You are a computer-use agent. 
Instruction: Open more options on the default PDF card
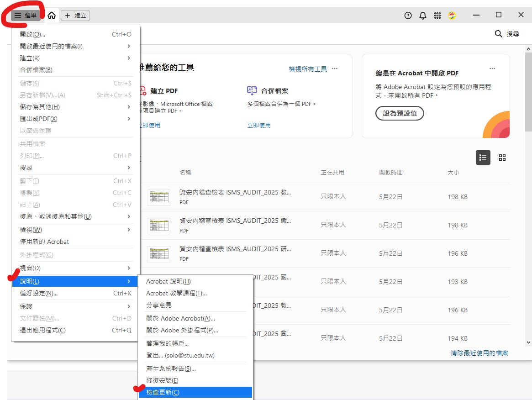[x=492, y=68]
